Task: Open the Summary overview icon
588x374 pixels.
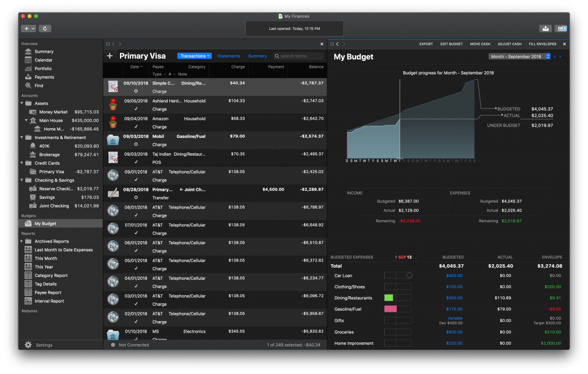Action: (28, 52)
